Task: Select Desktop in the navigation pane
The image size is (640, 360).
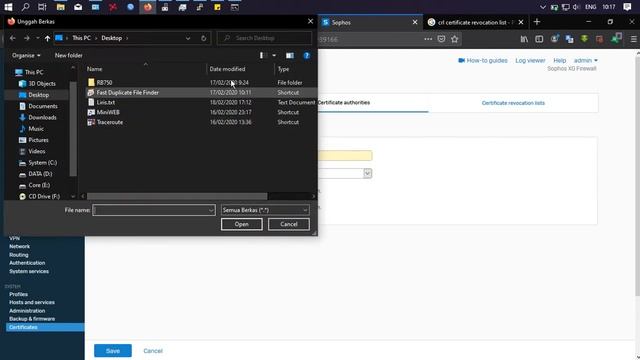Action: click(x=38, y=95)
